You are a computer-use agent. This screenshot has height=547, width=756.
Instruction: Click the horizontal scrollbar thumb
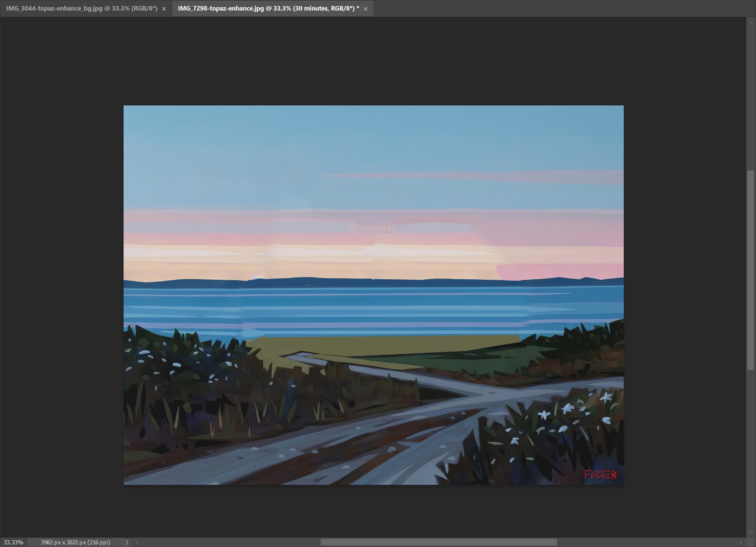[438, 542]
